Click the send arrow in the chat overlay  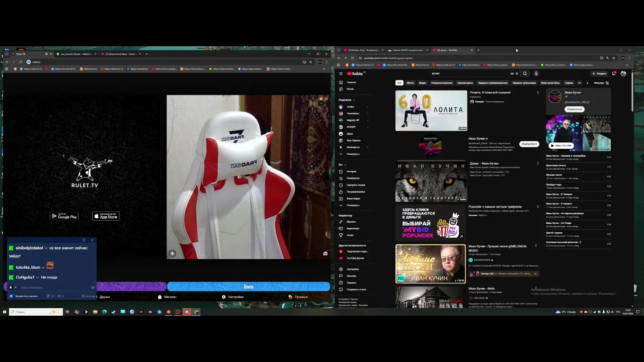click(x=93, y=288)
